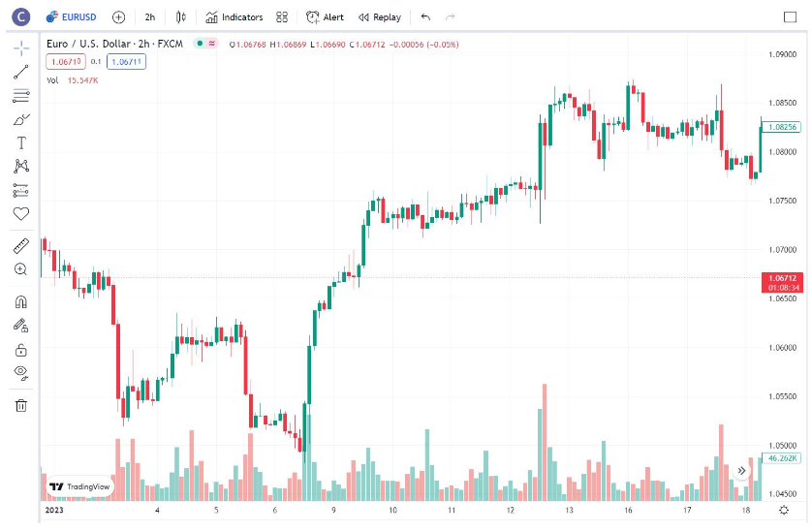Pick the ruler measure tool
Viewport: 812px width, 532px height.
click(x=20, y=246)
